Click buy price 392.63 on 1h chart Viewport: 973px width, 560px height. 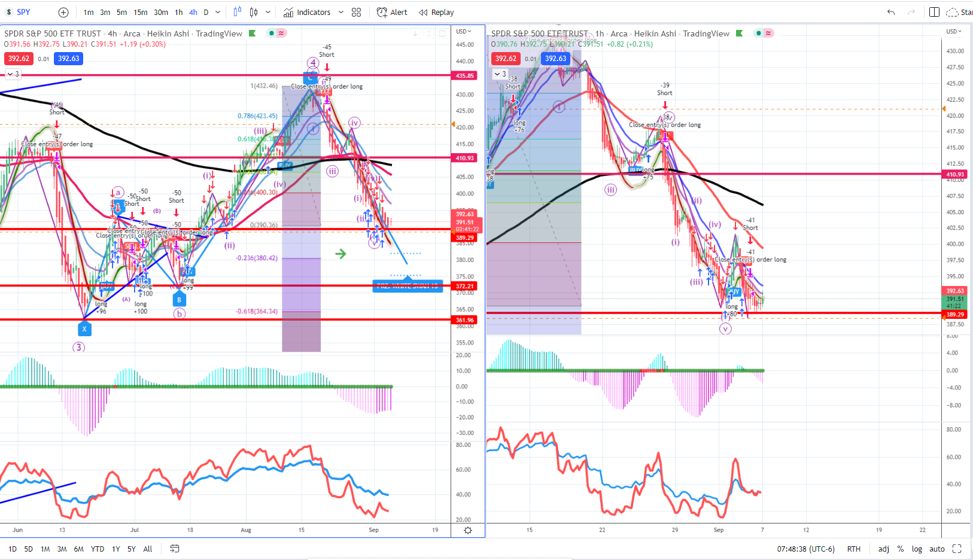555,58
